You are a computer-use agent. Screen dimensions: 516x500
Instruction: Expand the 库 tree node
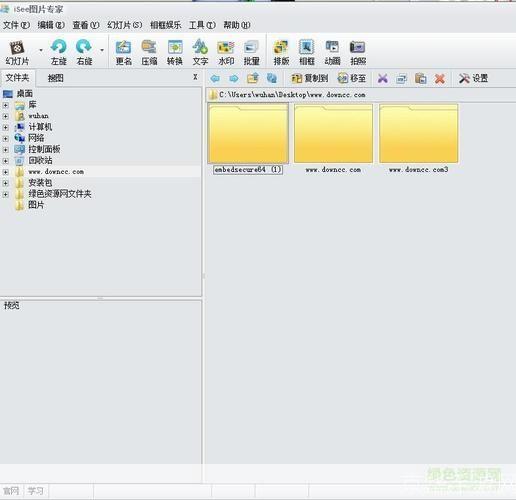pyautogui.click(x=5, y=105)
